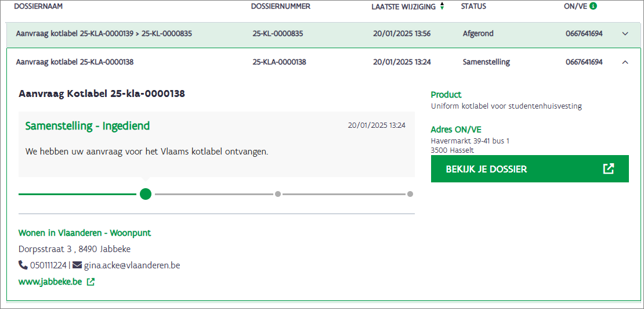This screenshot has width=644, height=309.
Task: Click the Dossiernummer column header
Action: pos(281,6)
